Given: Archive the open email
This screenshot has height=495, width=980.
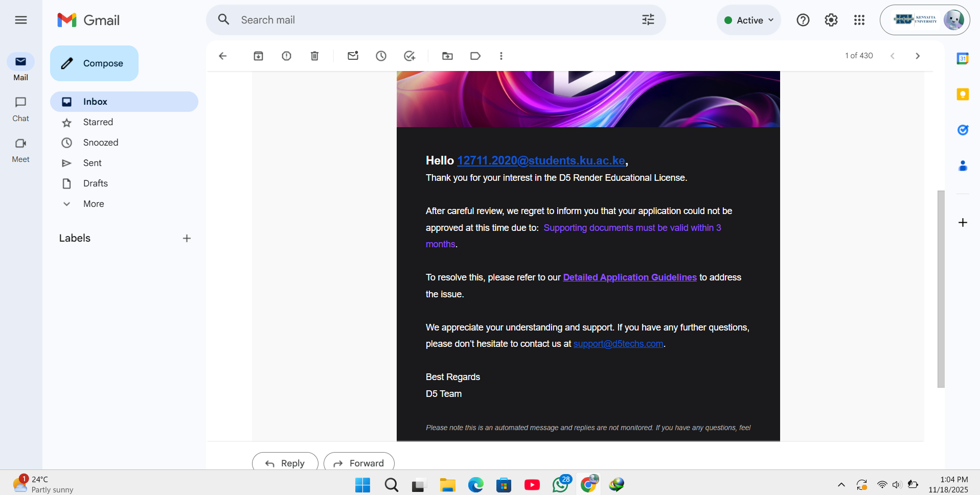Looking at the screenshot, I should (258, 56).
